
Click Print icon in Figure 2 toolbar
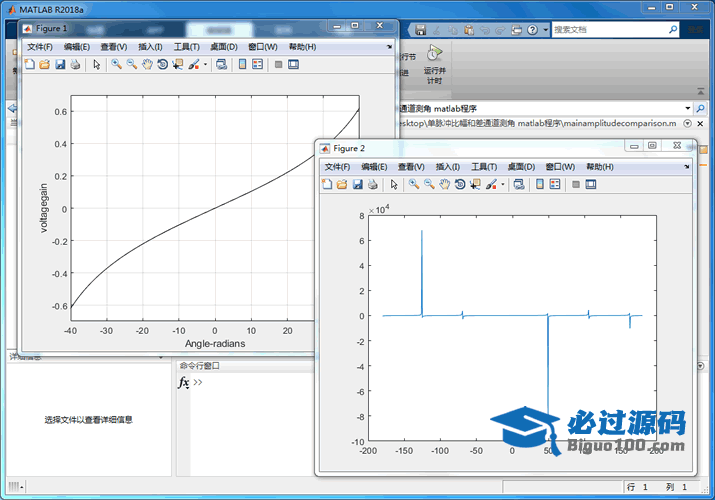click(373, 184)
